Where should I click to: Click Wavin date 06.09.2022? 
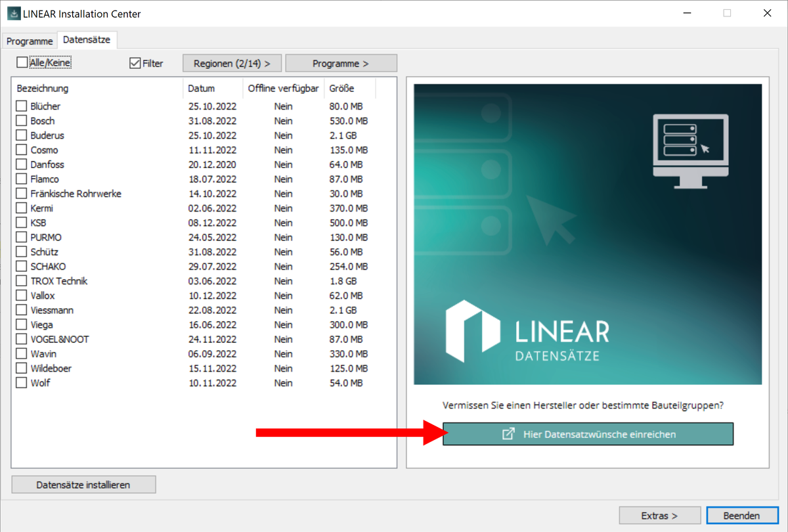(212, 354)
